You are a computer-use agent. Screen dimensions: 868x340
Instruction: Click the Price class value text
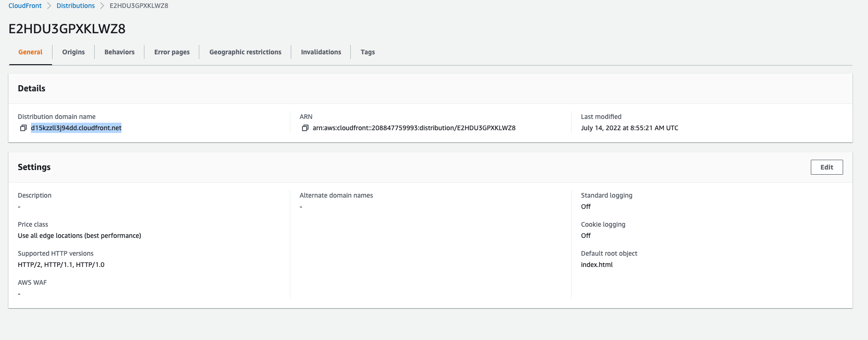click(79, 236)
